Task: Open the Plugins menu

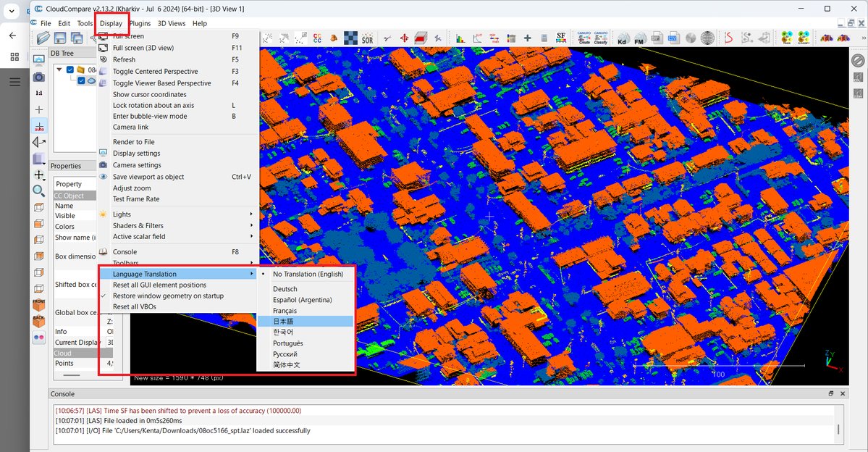Action: click(140, 23)
